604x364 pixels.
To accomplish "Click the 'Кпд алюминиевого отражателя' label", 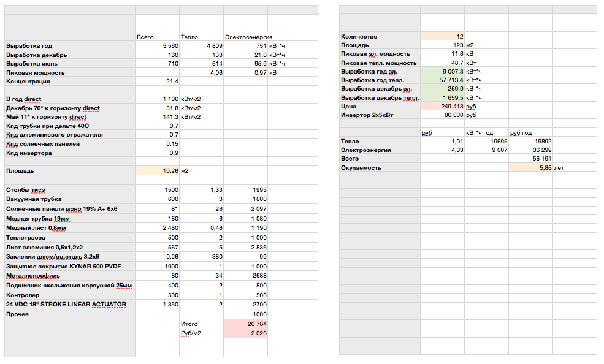I will tap(55, 135).
